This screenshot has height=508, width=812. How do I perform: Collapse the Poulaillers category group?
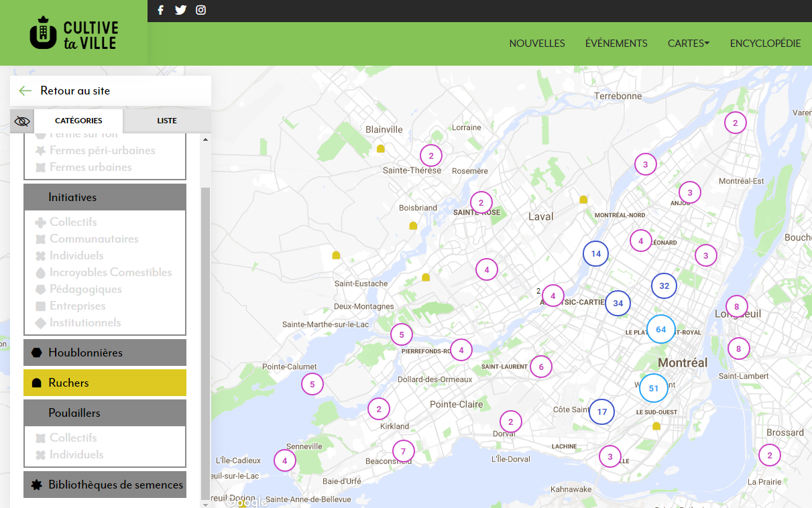(105, 413)
